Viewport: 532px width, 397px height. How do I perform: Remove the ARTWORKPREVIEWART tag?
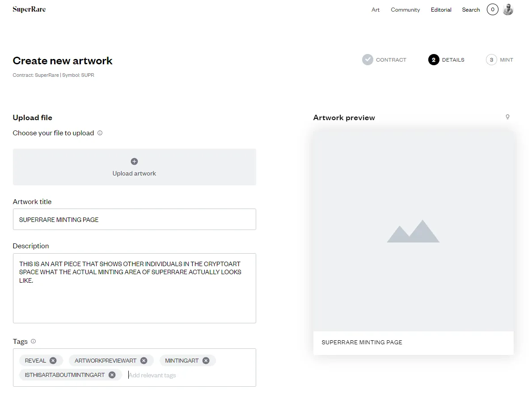144,360
